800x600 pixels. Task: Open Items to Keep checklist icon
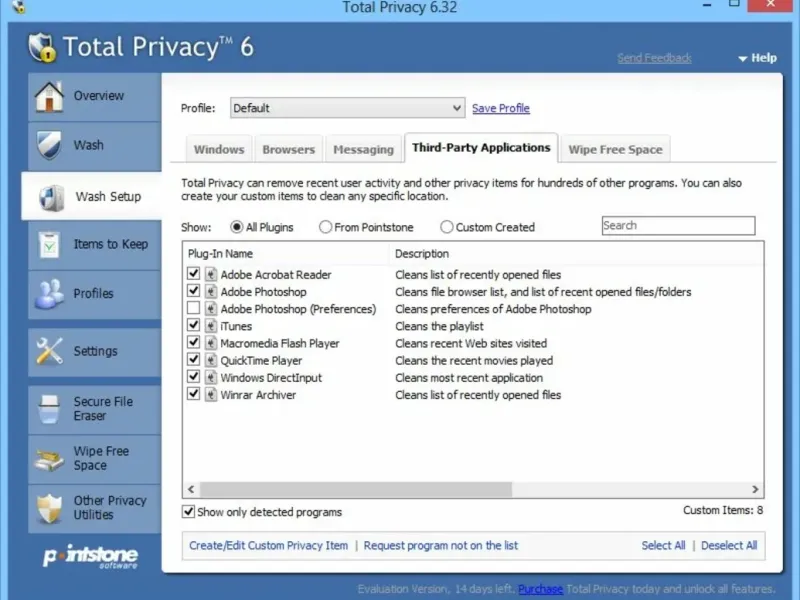49,244
